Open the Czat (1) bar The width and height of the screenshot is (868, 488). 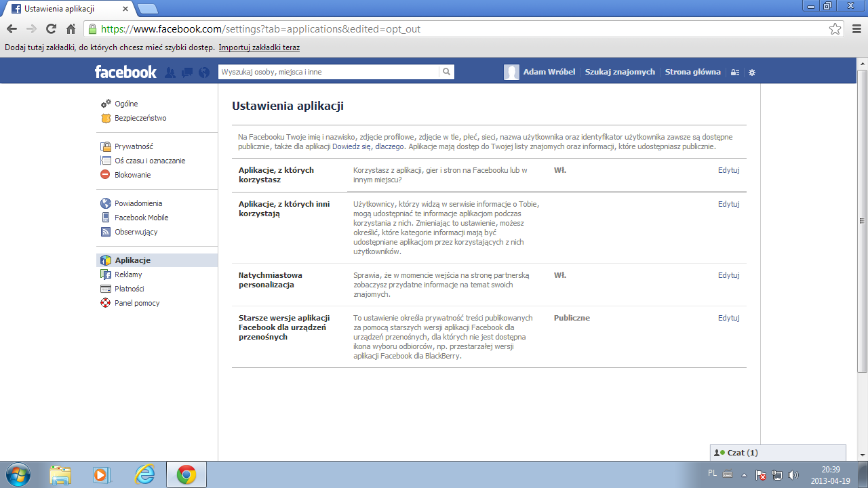tap(778, 453)
